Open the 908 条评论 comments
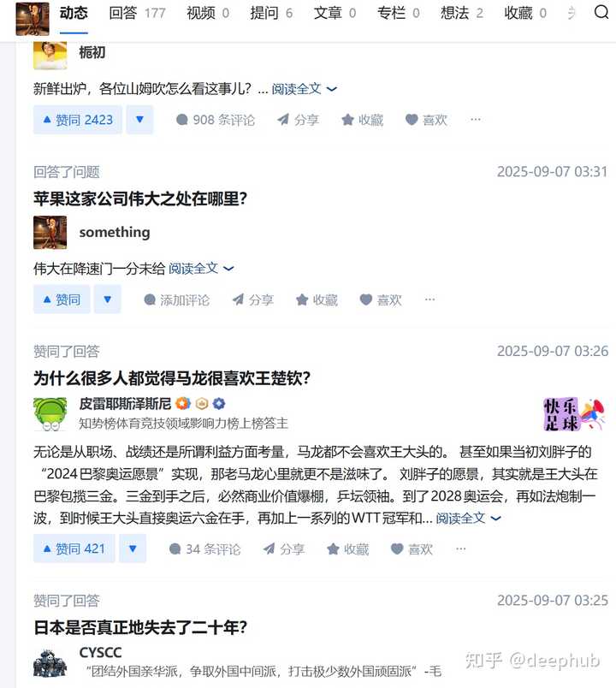The width and height of the screenshot is (616, 688). 215,120
